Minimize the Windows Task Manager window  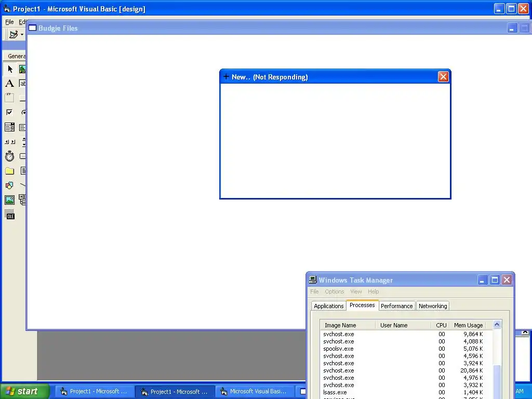[482, 280]
